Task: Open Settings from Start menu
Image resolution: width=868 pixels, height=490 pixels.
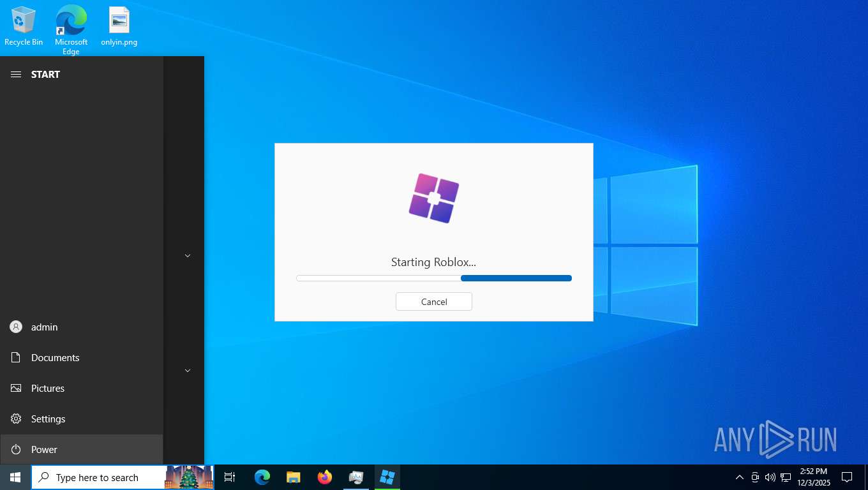Action: pos(82,419)
